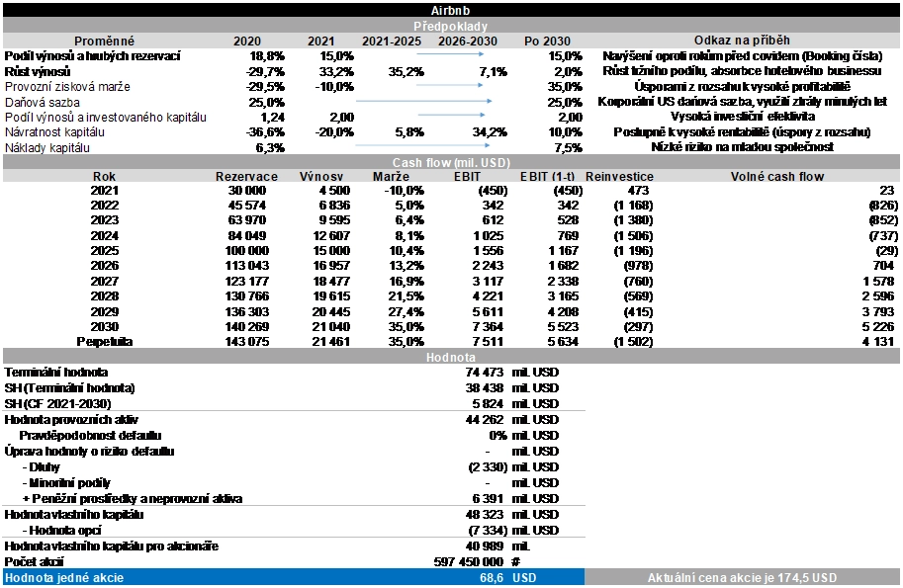903x588 pixels.
Task: Select the Perpetuita row label
Action: 104,342
